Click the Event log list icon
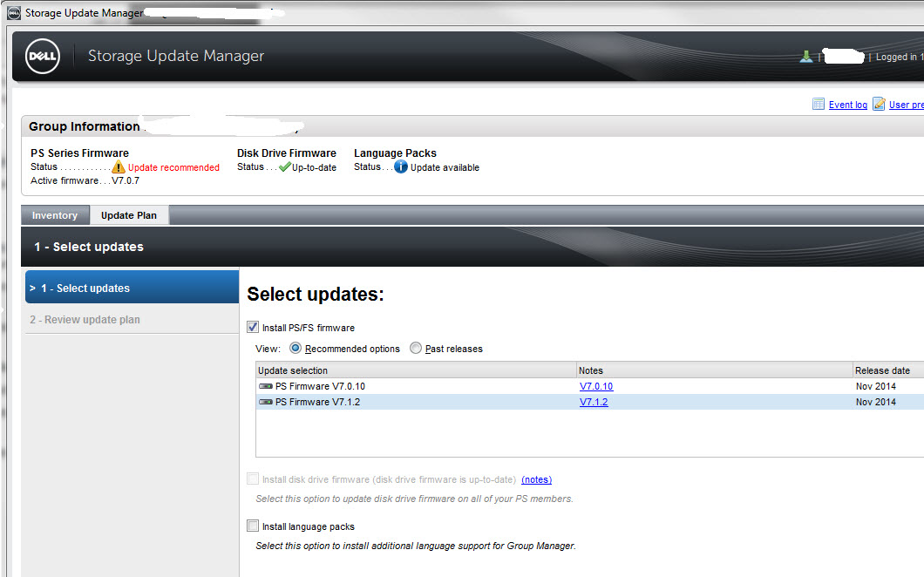Image resolution: width=924 pixels, height=577 pixels. [x=818, y=105]
